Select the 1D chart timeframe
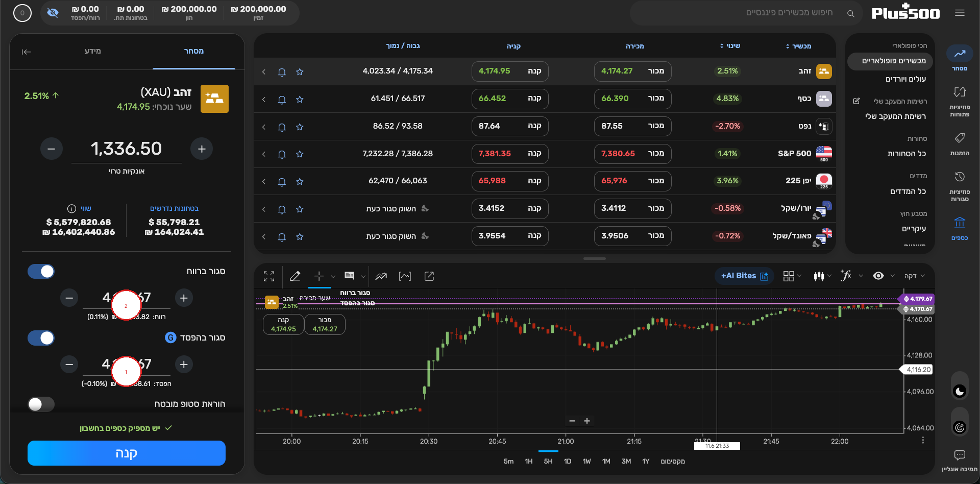The width and height of the screenshot is (980, 484). coord(568,461)
